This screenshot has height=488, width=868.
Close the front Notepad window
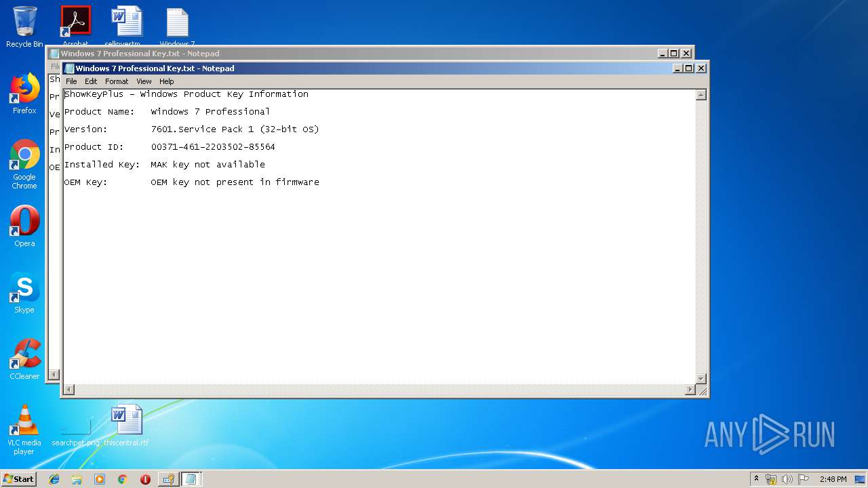pos(701,68)
